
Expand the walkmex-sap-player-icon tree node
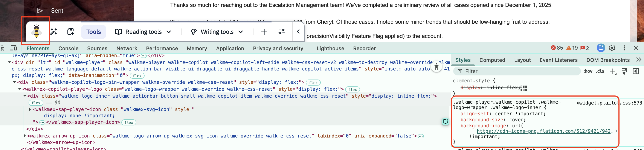30,109
